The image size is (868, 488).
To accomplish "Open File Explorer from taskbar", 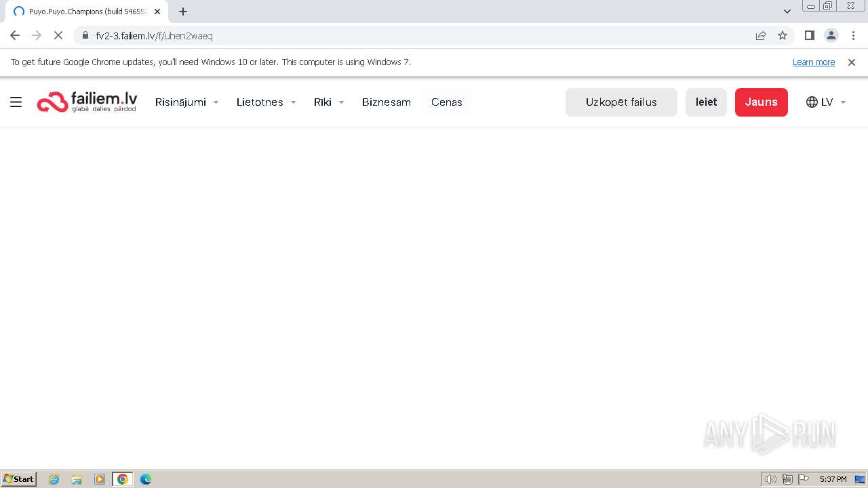I will click(x=77, y=479).
